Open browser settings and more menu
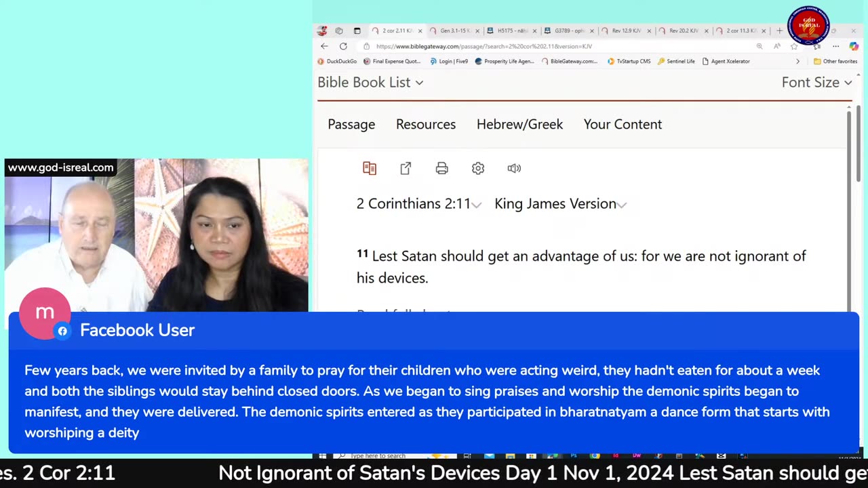This screenshot has width=868, height=488. pos(835,46)
